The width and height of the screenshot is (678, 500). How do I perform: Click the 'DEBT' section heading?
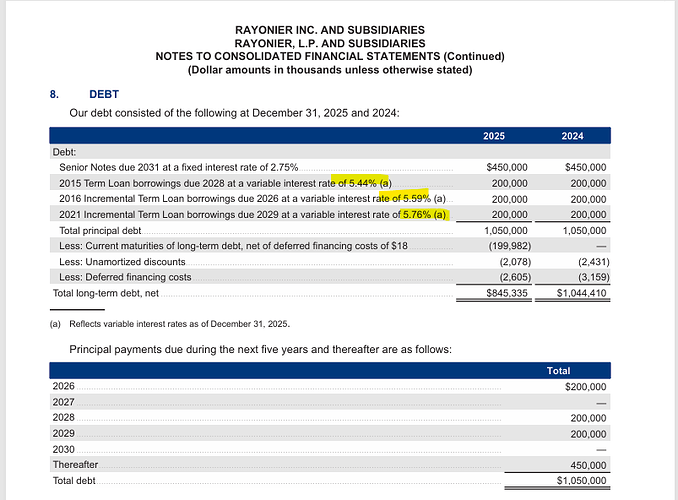[104, 94]
